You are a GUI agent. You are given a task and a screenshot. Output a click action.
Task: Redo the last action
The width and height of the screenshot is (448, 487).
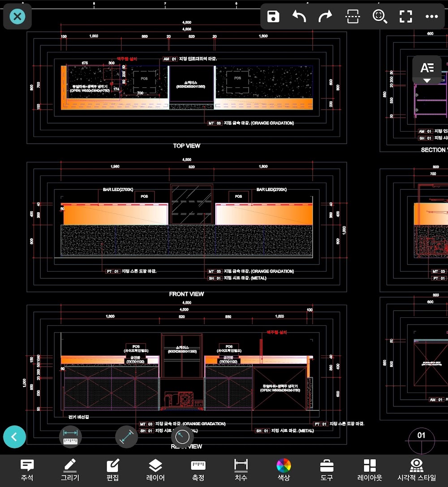coord(325,17)
